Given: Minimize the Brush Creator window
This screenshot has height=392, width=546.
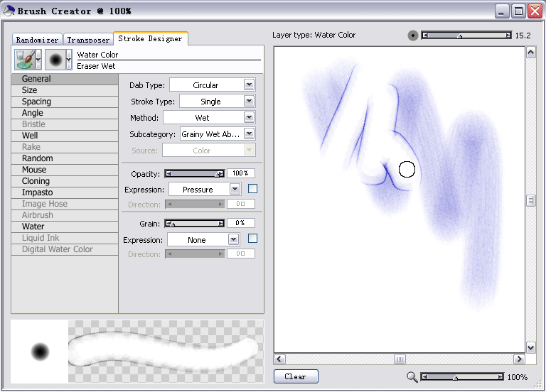Looking at the screenshot, I should tap(502, 11).
